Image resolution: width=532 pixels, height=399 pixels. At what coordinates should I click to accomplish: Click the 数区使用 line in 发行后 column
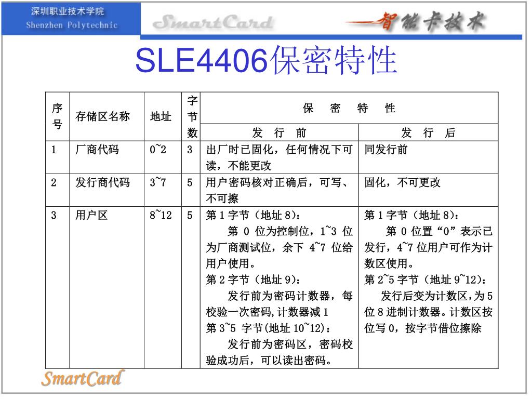click(x=389, y=263)
